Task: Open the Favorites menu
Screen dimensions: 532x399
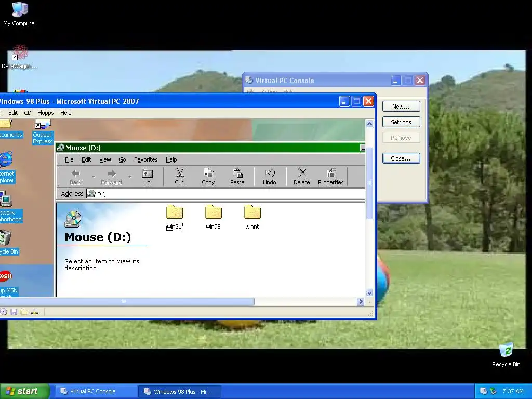Action: tap(145, 159)
